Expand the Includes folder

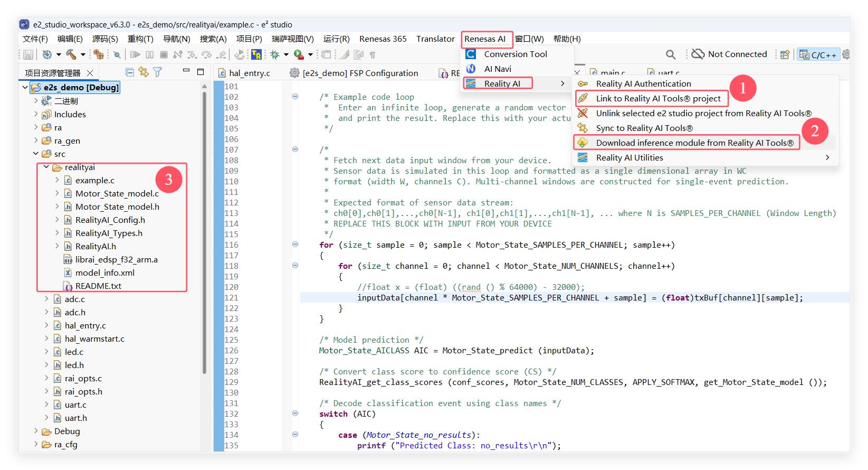coord(36,114)
